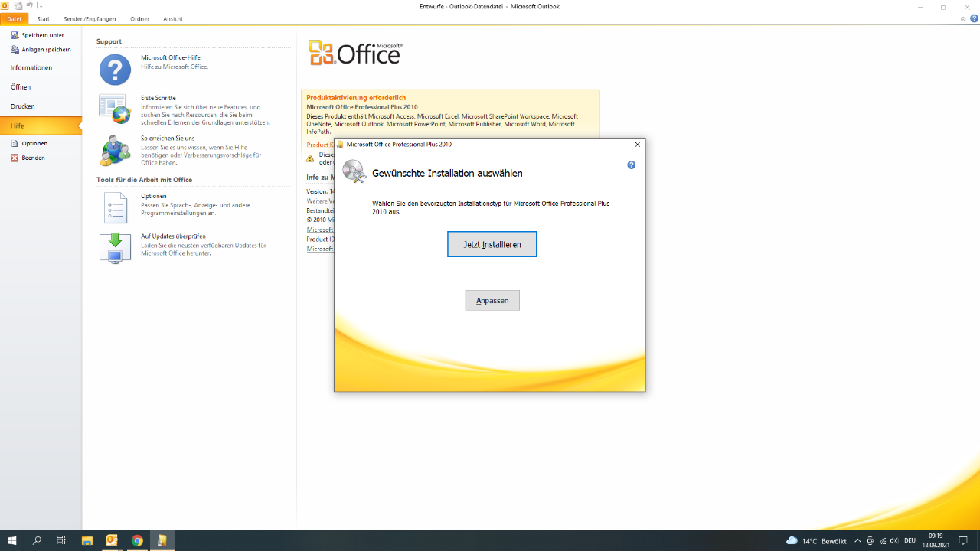Click the setup dialog title bar icon
The width and height of the screenshot is (980, 551).
340,144
